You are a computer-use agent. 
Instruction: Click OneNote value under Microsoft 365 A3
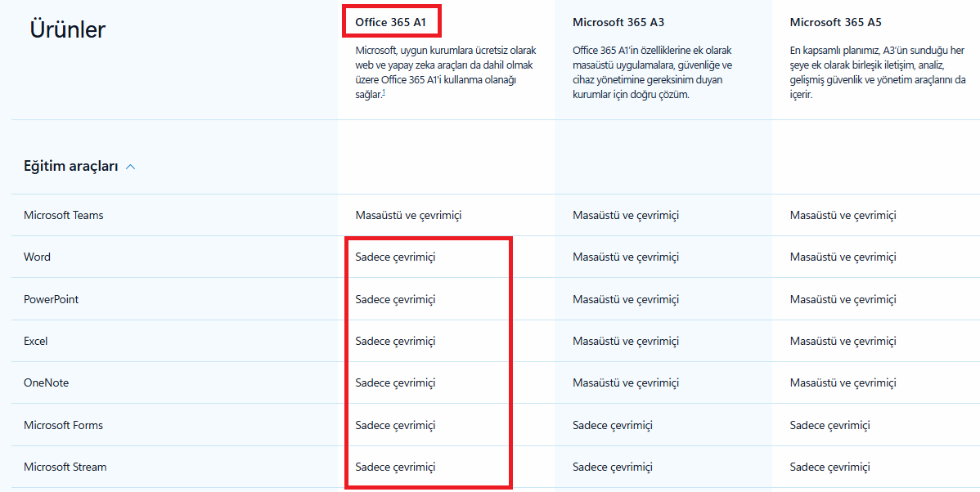626,383
